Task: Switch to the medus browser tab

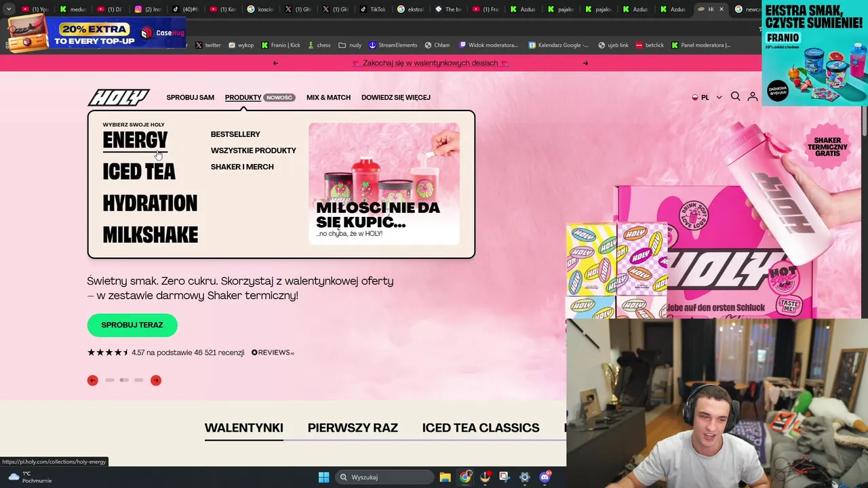Action: click(x=72, y=9)
